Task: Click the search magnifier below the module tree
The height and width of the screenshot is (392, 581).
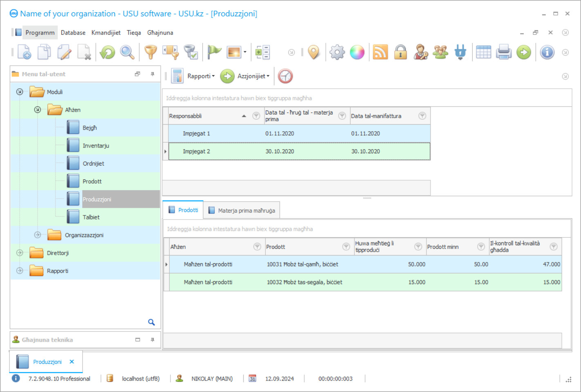Action: [x=151, y=322]
